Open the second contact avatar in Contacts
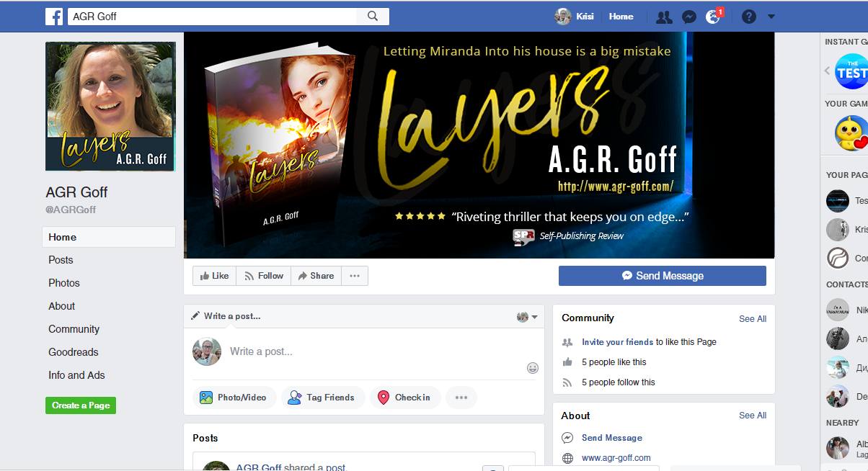Screen dimensions: 868x471 (838, 338)
